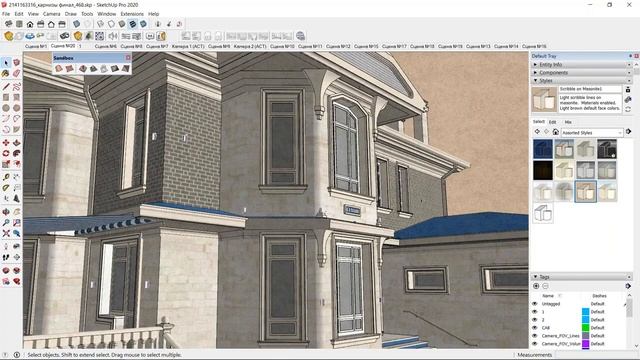Toggle visibility of tag 2
Viewport: 640px width, 360px height.
click(535, 320)
